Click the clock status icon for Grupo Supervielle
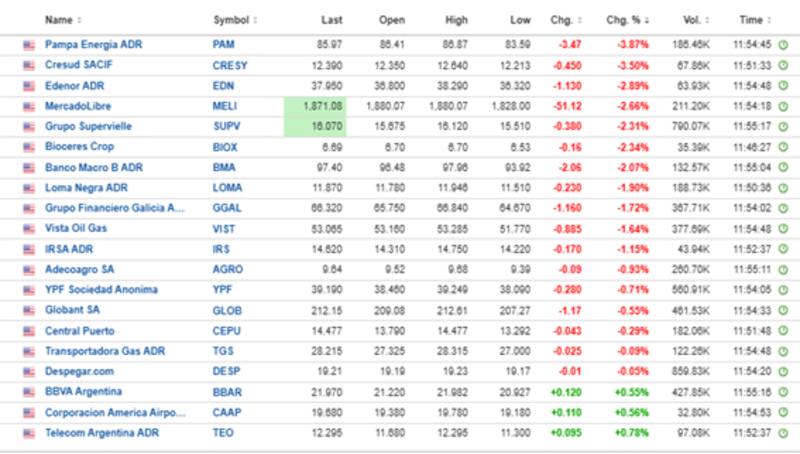 782,126
